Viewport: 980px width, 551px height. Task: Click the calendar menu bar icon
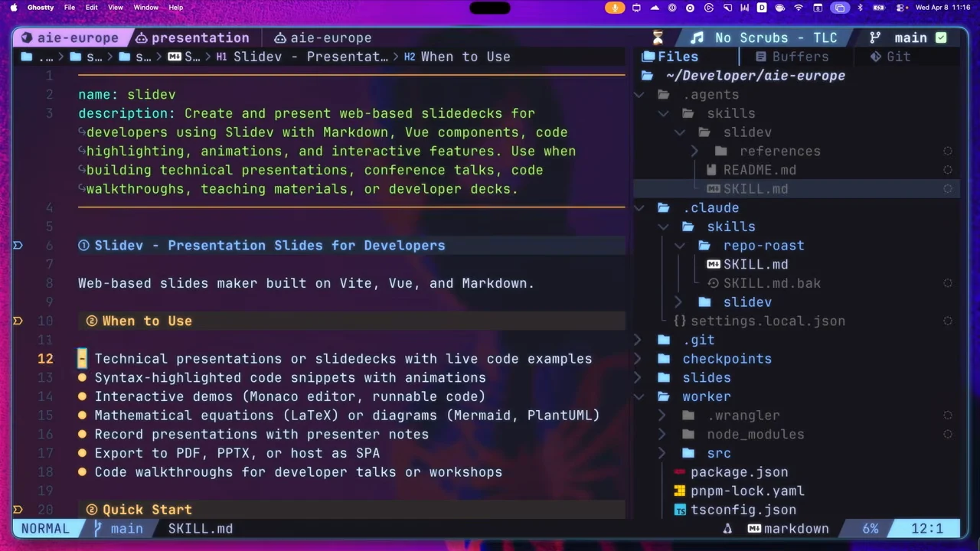point(818,8)
